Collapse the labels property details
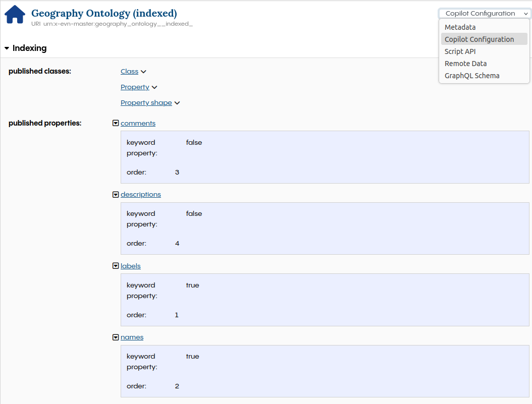 click(116, 266)
